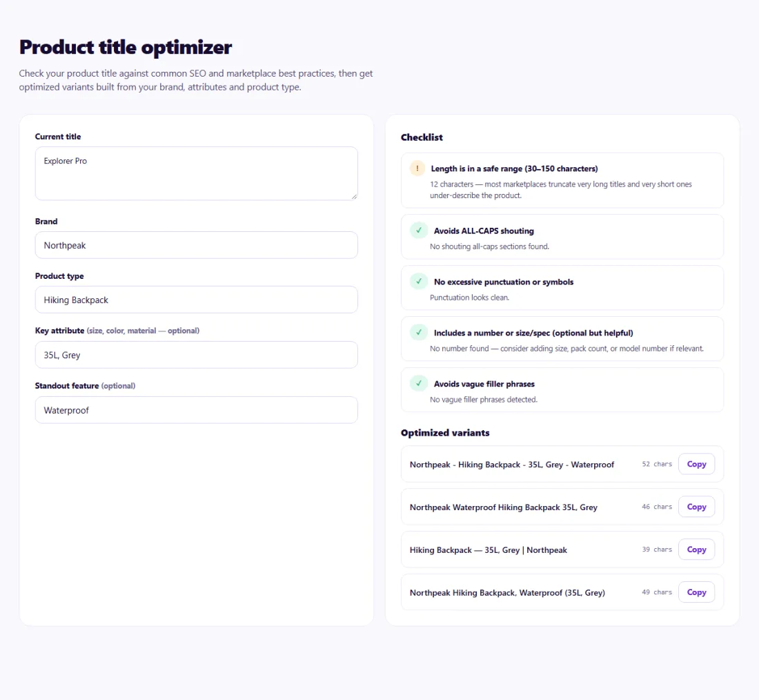Click the checkmark icon for filler phrases check
Image resolution: width=759 pixels, height=700 pixels.
(419, 384)
